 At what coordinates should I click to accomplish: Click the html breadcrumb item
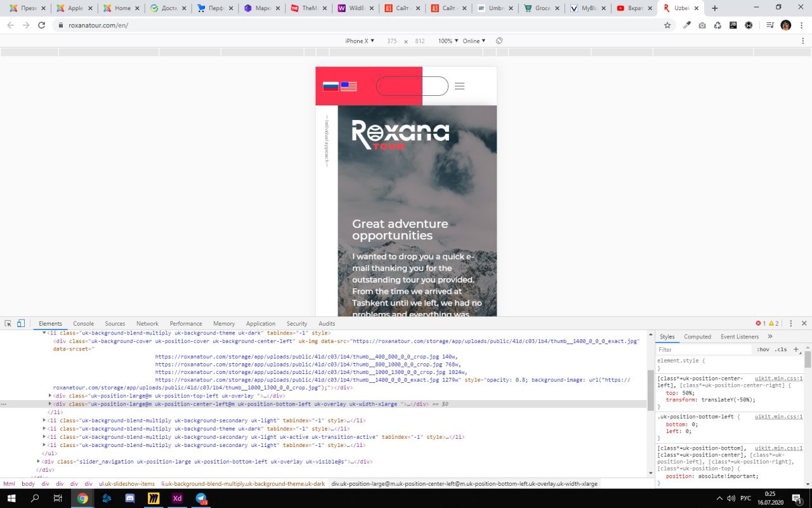[9, 484]
